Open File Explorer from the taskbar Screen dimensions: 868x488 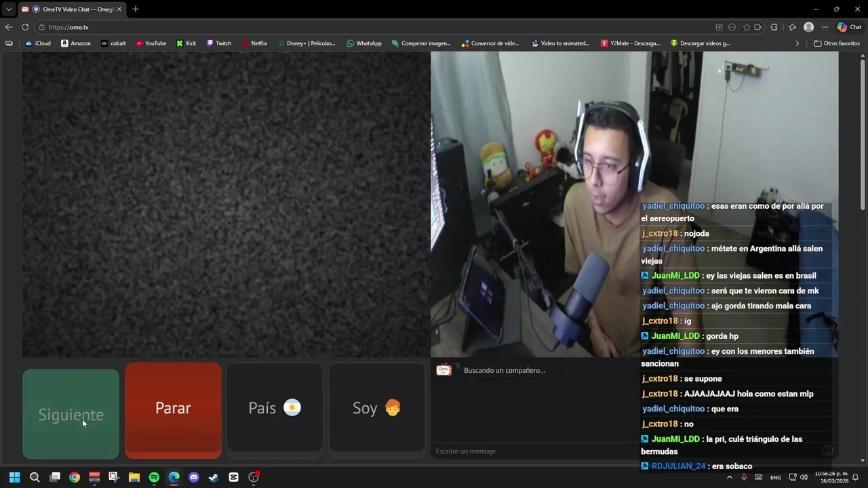134,477
